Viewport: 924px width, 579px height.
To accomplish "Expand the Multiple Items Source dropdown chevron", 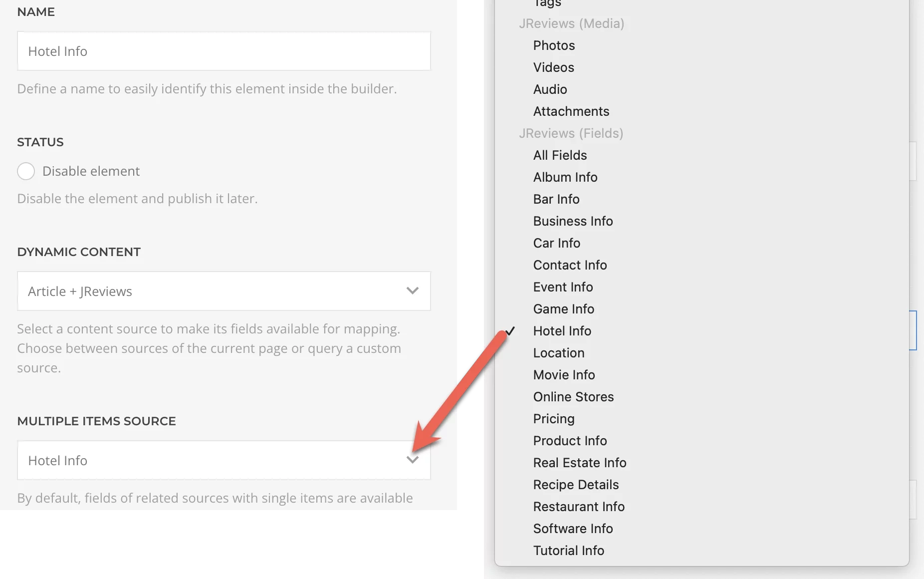I will pyautogui.click(x=412, y=460).
